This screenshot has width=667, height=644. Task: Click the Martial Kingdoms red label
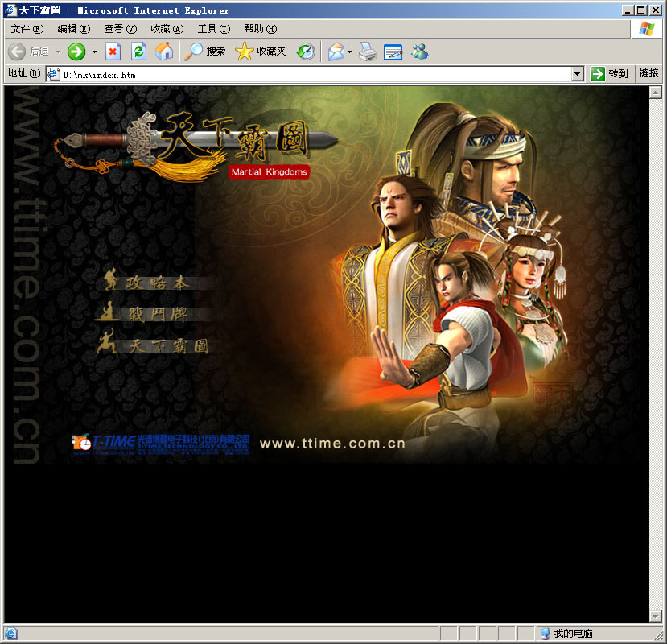pyautogui.click(x=269, y=172)
